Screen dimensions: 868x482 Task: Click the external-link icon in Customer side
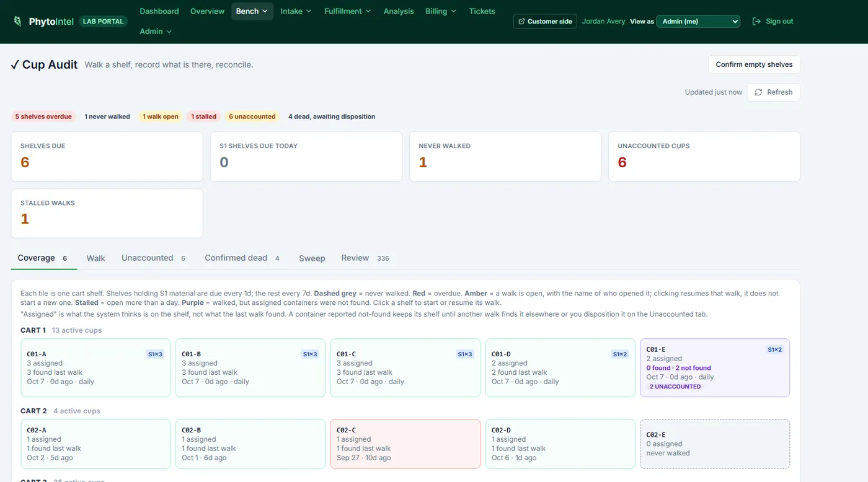tap(522, 22)
